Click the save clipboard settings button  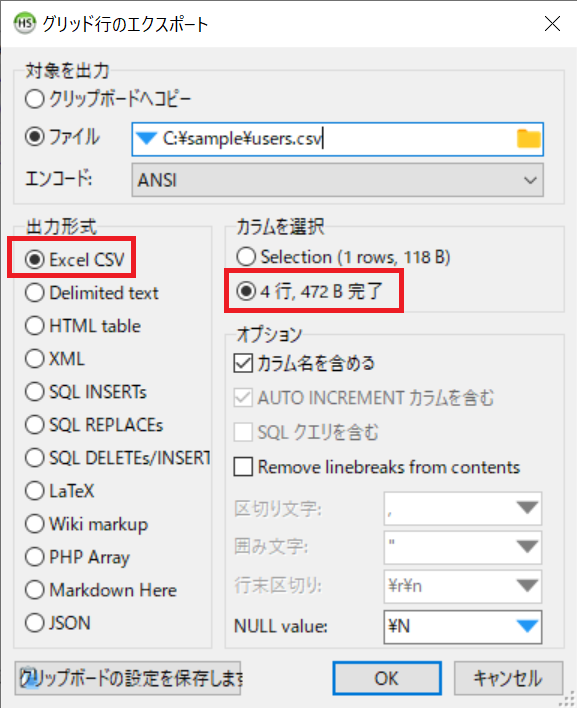(128, 678)
